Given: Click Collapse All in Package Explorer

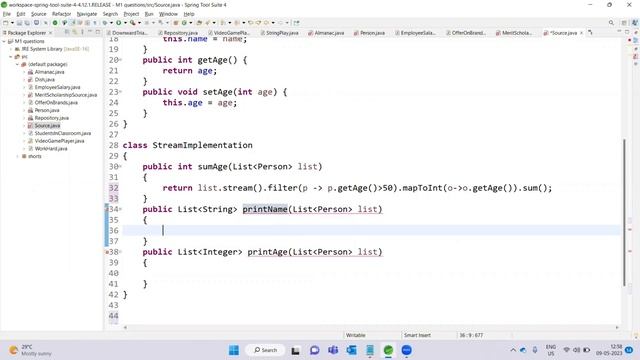Looking at the screenshot, I should (x=67, y=32).
